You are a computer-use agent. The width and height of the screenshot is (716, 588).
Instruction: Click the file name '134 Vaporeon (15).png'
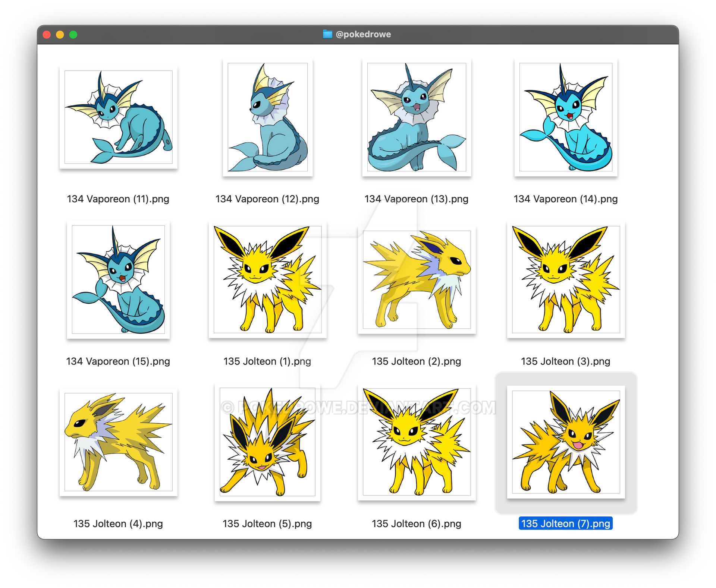click(118, 361)
